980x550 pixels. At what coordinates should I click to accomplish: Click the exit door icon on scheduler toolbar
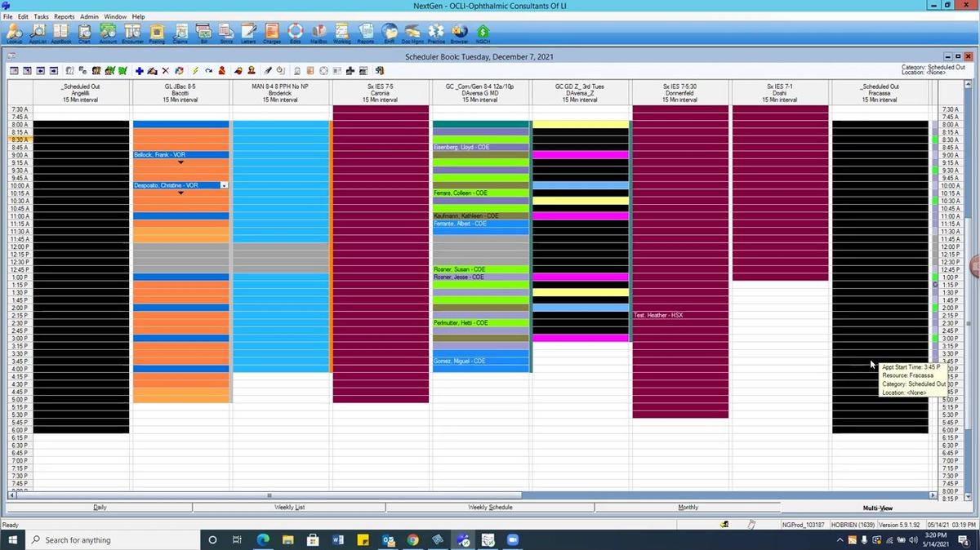pos(379,70)
